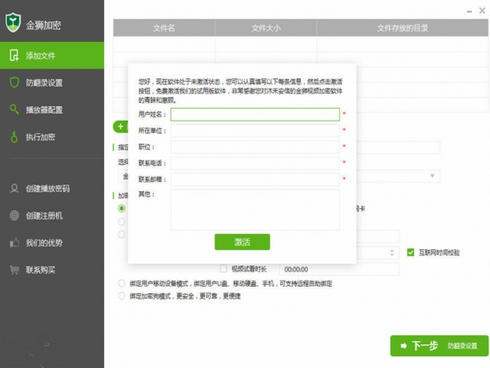Toggle the 视频试看时长 checkbox
Image resolution: width=490 pixels, height=368 pixels.
(223, 269)
